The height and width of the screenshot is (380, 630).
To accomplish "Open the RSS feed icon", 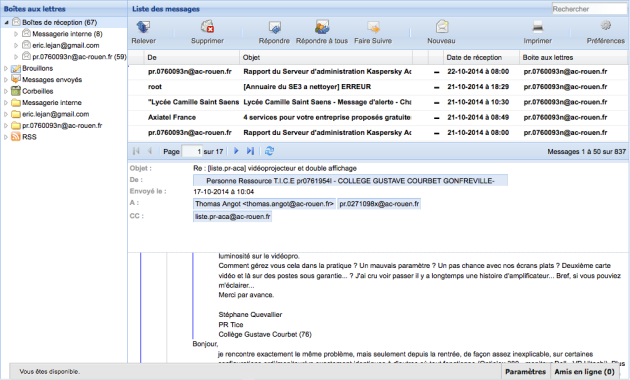I will [x=16, y=137].
